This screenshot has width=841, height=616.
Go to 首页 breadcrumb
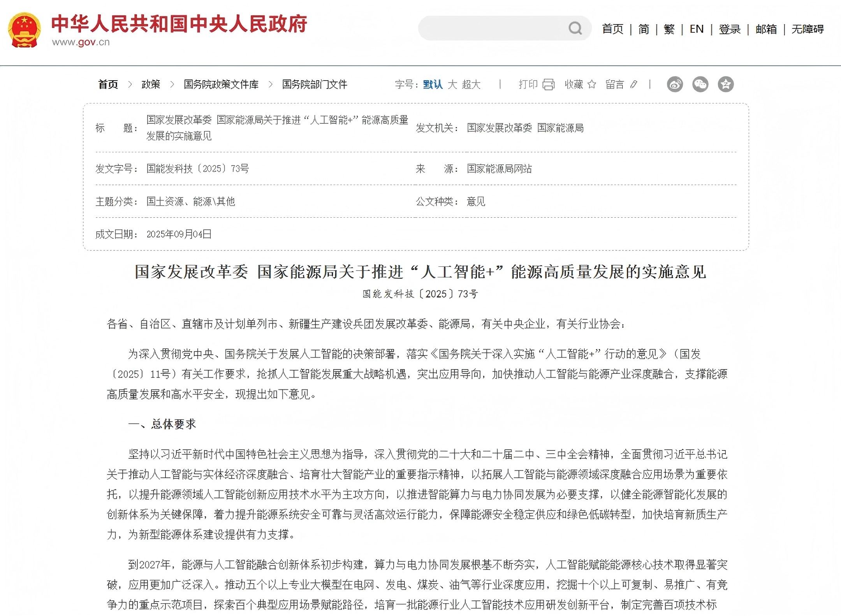(108, 84)
